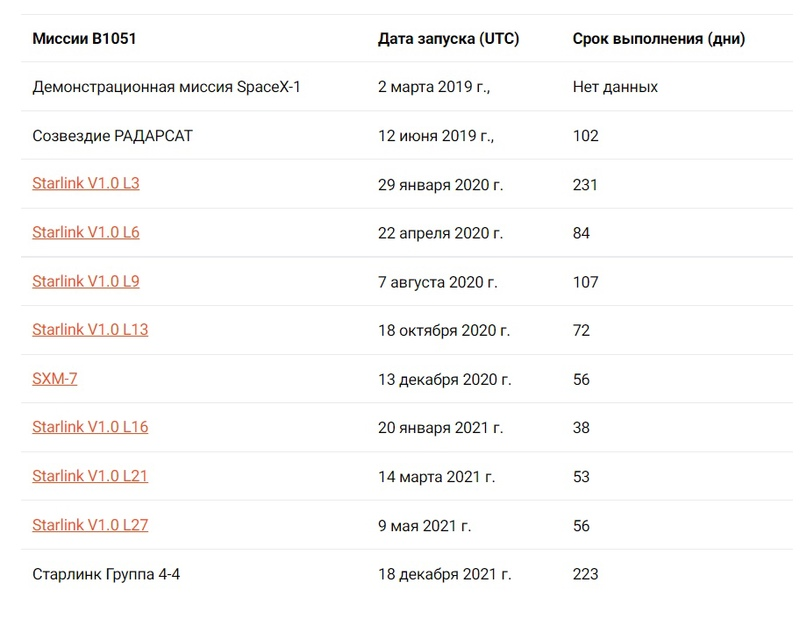
Task: Go to the Starlink V1.0 L16 link
Action: (x=90, y=428)
